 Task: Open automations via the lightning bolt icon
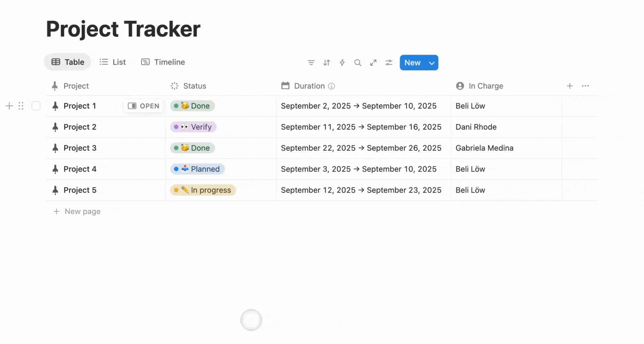click(x=342, y=63)
